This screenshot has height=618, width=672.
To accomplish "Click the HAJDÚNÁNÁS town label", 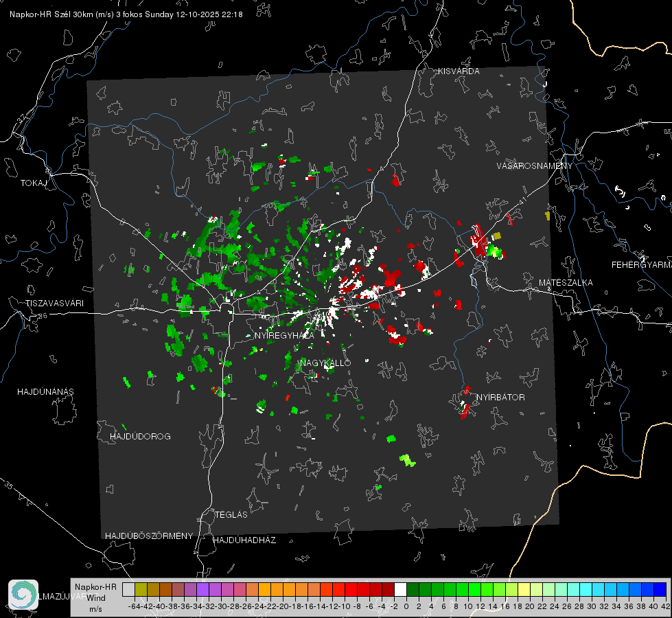I will pos(45,392).
